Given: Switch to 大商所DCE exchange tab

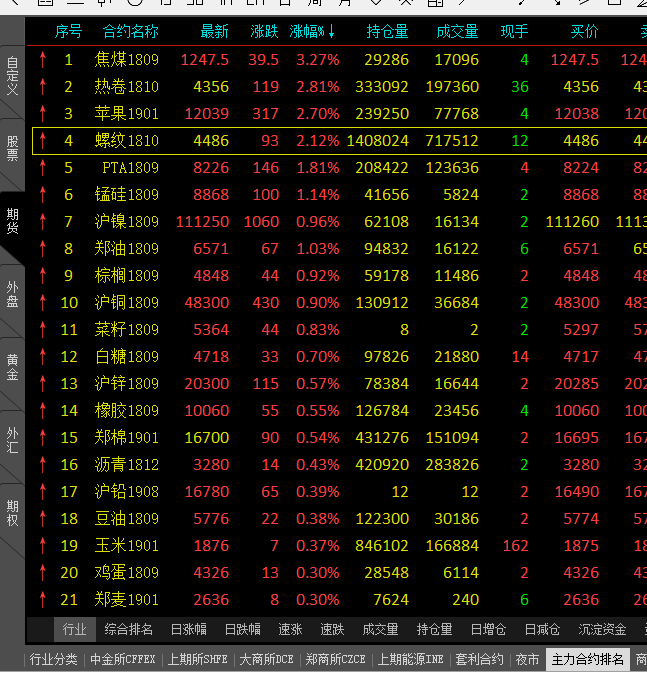Looking at the screenshot, I should [266, 659].
